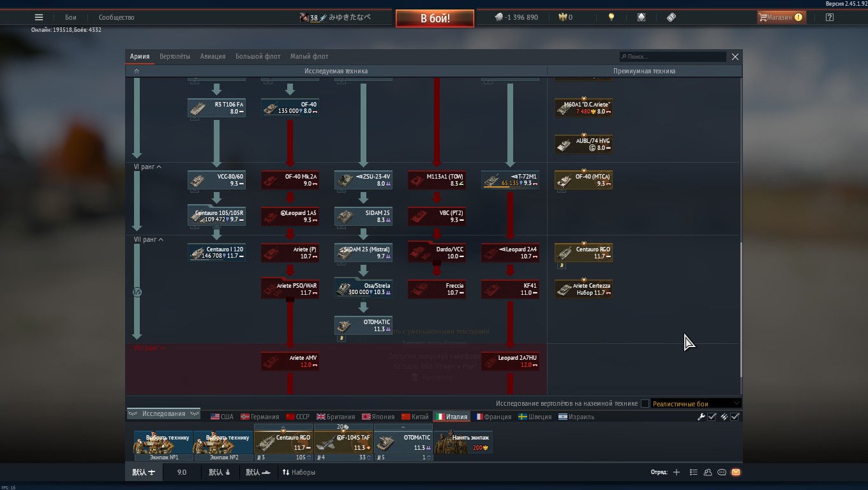
Task: Select the R3 T106 FA vehicle
Action: [x=216, y=108]
